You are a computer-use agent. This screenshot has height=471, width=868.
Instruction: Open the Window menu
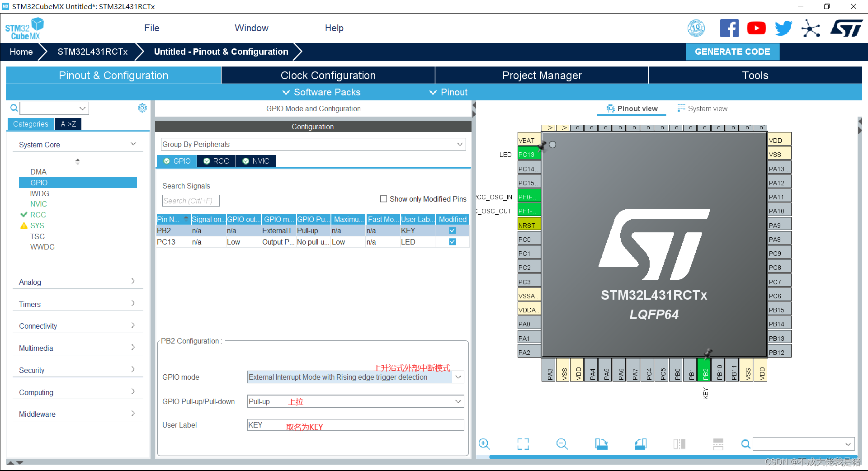251,28
